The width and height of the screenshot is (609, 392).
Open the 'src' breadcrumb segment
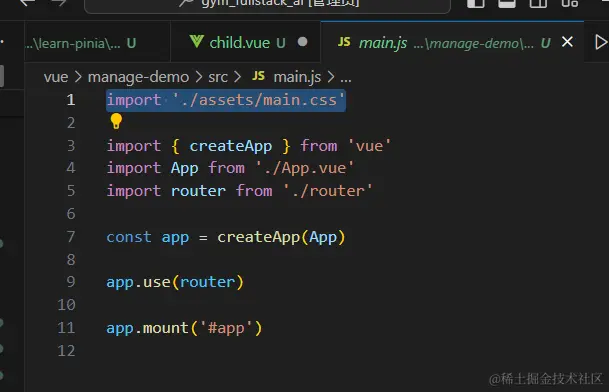coord(218,77)
